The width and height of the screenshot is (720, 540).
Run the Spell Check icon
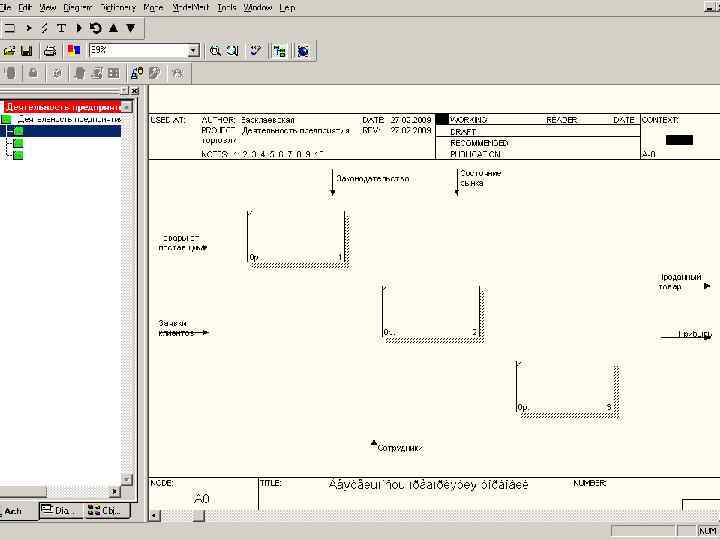tap(256, 51)
